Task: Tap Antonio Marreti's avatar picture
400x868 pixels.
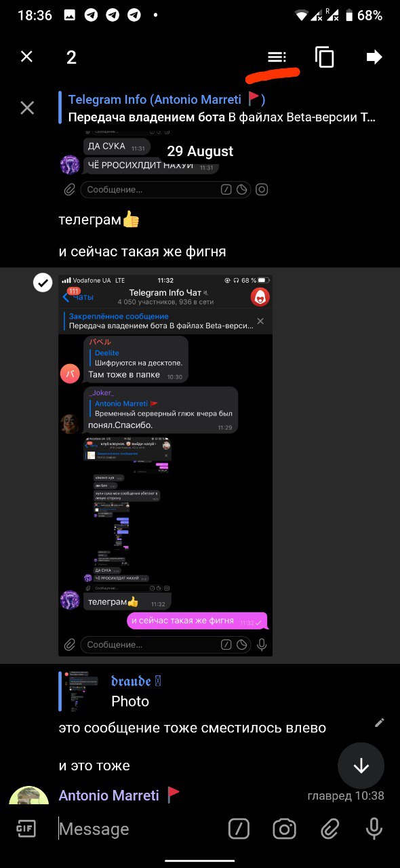Action: (28, 795)
